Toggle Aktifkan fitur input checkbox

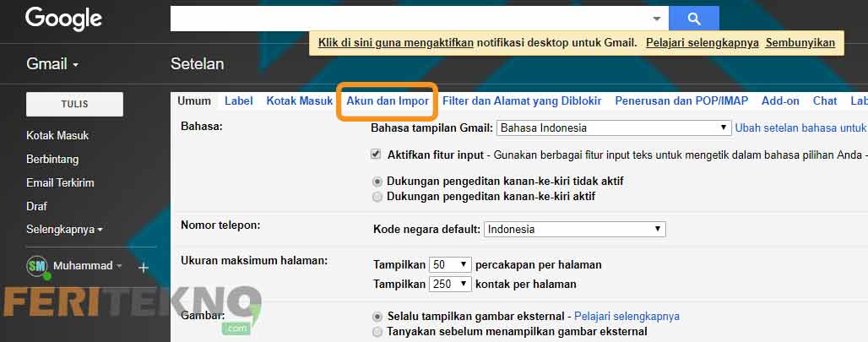tap(376, 155)
